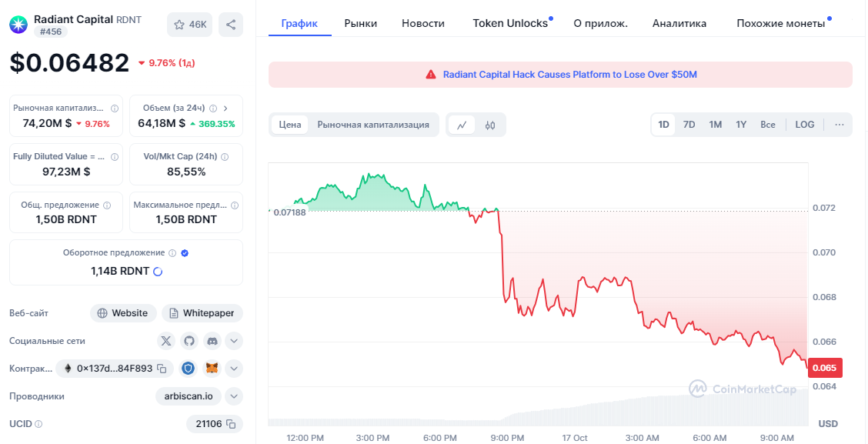868x444 pixels.
Task: Click info icon for Fully Diluted Value
Action: click(x=115, y=157)
